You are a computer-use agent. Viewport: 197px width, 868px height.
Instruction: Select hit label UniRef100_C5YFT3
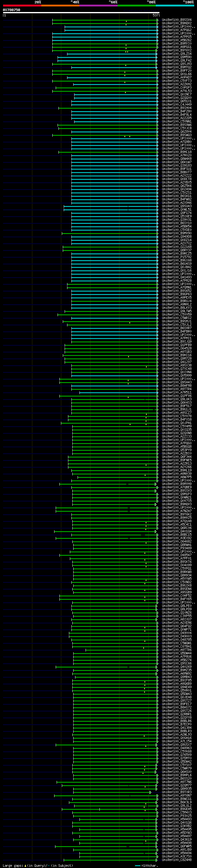coord(177,81)
